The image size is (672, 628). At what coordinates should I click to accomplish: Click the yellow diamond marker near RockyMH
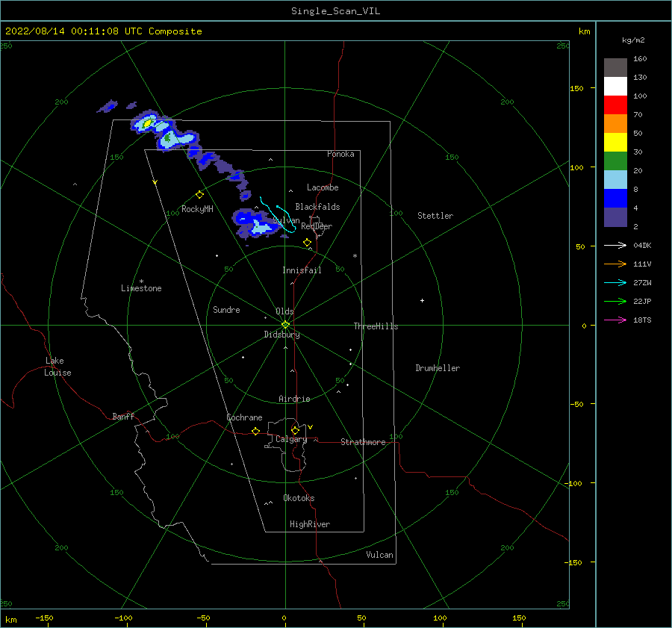[x=199, y=195]
